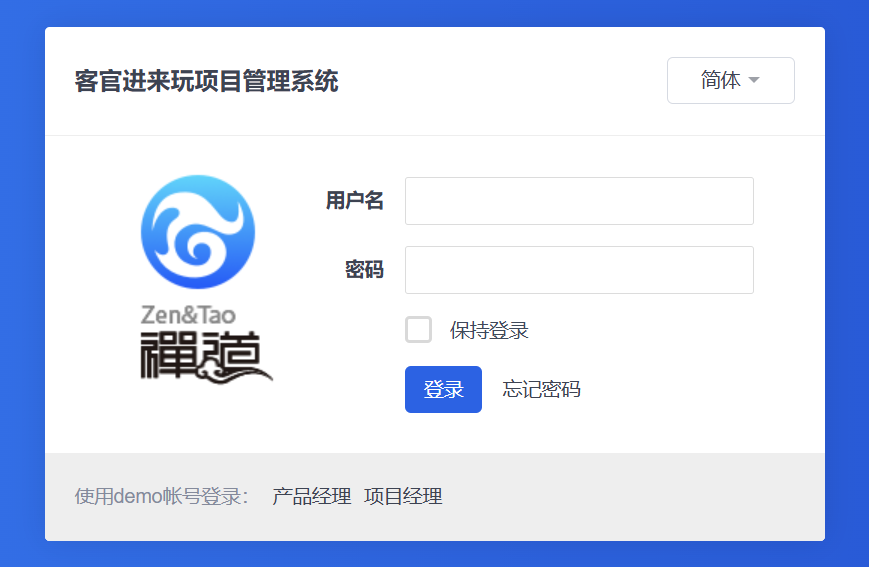Focus the 密码 password input field
The height and width of the screenshot is (567, 869).
[x=579, y=270]
